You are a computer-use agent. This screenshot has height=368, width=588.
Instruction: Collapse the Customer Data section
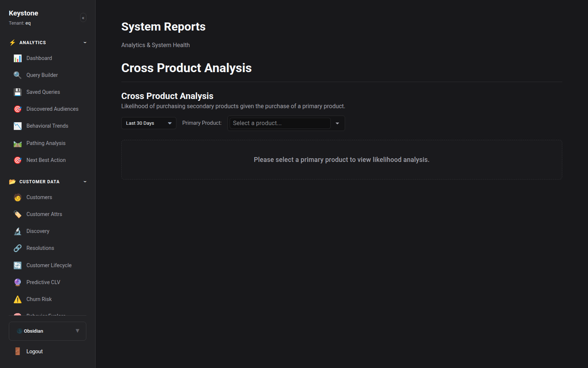[85, 182]
